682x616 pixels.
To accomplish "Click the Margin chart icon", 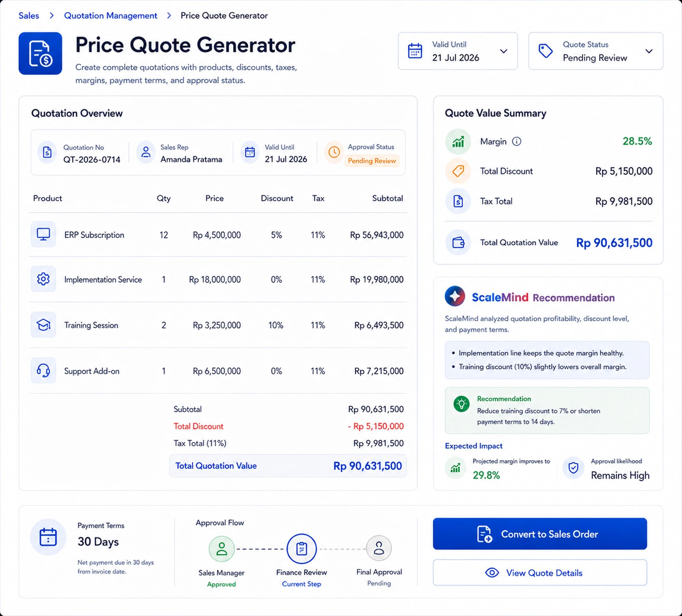I will pyautogui.click(x=458, y=141).
